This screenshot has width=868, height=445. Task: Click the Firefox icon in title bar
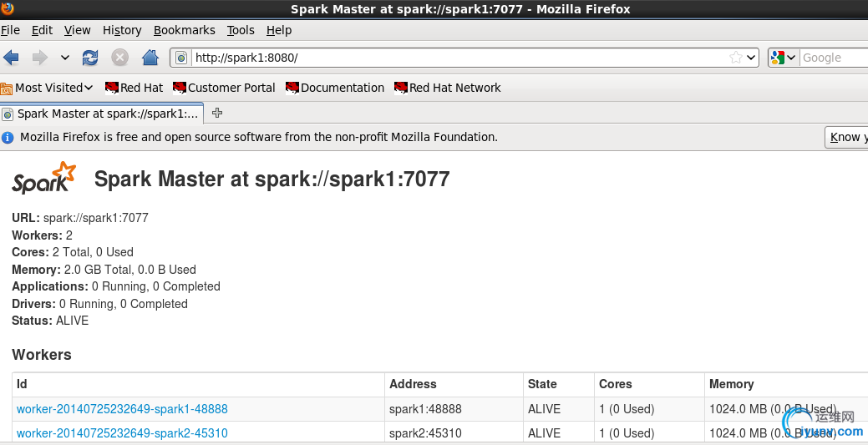(x=8, y=8)
